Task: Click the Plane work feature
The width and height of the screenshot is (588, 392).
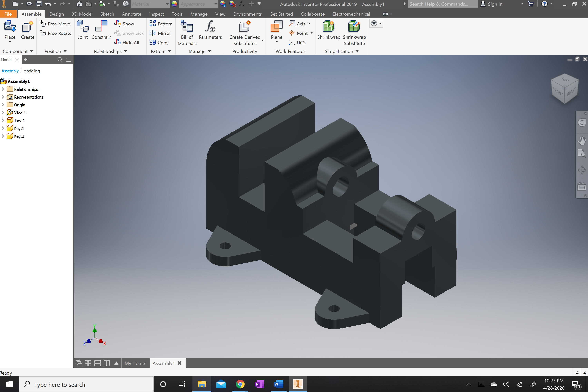Action: click(277, 30)
